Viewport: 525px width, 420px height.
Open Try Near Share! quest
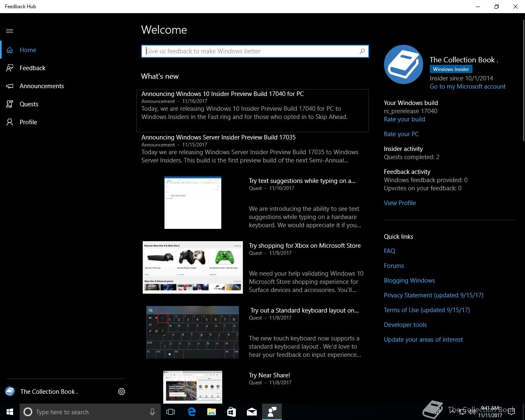click(269, 375)
